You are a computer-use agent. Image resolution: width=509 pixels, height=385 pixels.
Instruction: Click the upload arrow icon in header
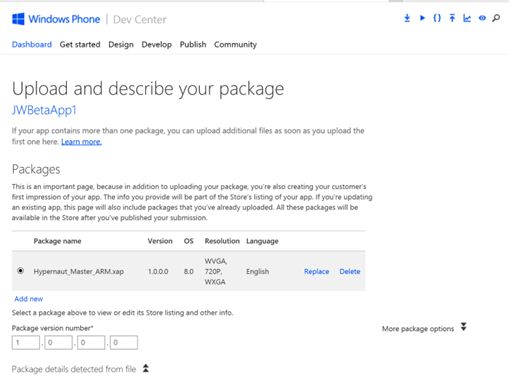pos(452,18)
